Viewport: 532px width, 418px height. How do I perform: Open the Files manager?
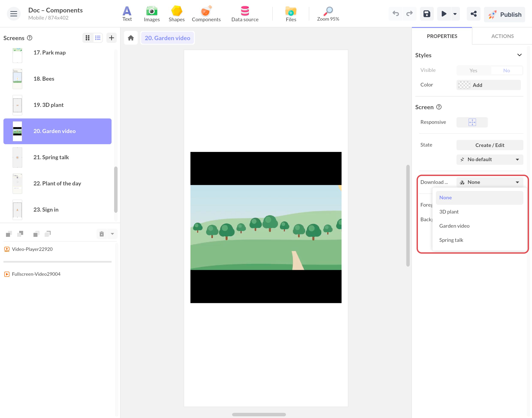point(291,14)
